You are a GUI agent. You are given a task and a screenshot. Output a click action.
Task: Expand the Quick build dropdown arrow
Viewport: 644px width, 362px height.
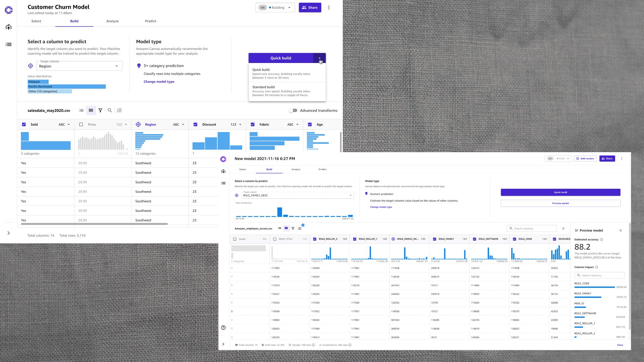point(320,58)
